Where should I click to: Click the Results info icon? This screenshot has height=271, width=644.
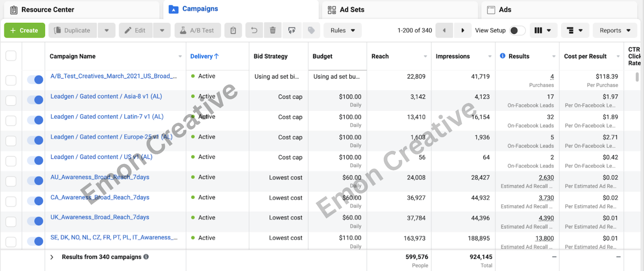click(x=502, y=56)
